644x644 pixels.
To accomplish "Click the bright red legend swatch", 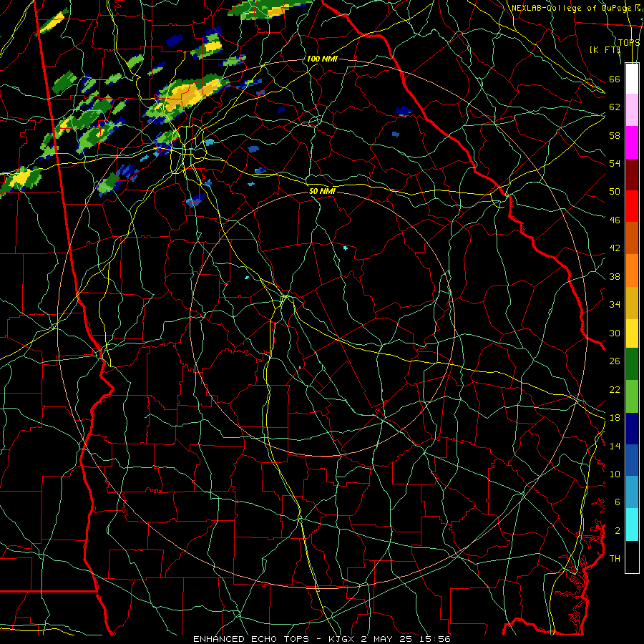I will [x=632, y=206].
